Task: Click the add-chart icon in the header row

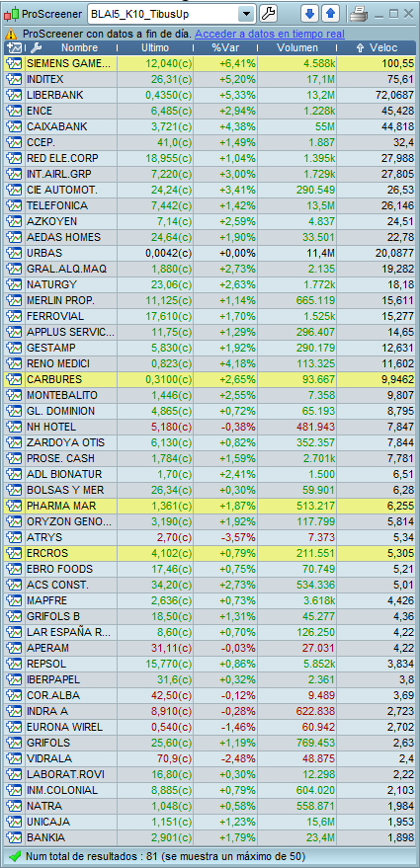Action: 15,48
